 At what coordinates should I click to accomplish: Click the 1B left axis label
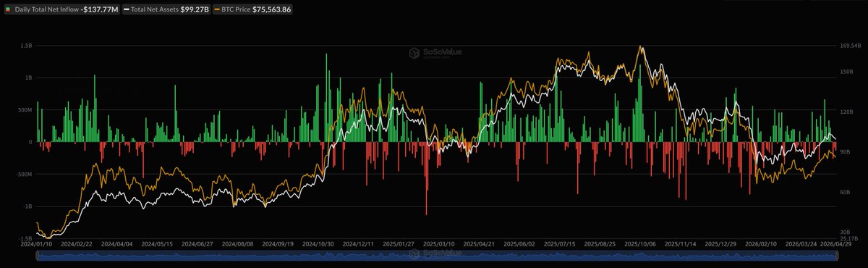tap(28, 78)
